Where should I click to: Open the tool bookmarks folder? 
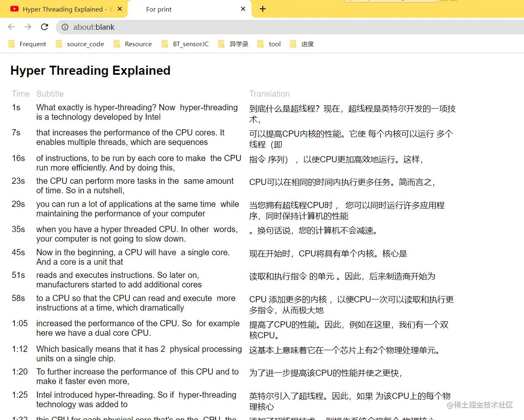[x=269, y=44]
